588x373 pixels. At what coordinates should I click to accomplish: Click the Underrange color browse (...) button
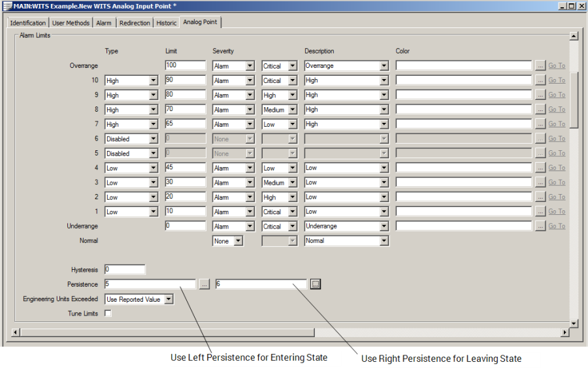[x=540, y=226]
